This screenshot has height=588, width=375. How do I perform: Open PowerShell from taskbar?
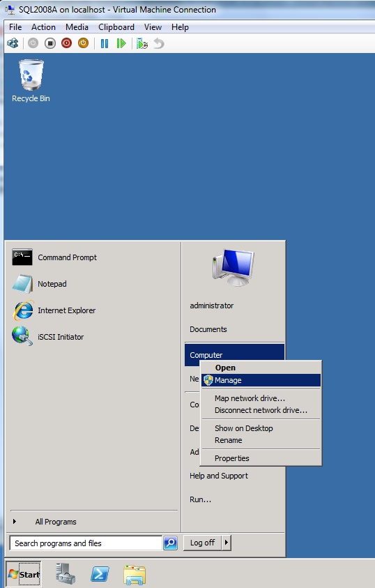click(100, 574)
